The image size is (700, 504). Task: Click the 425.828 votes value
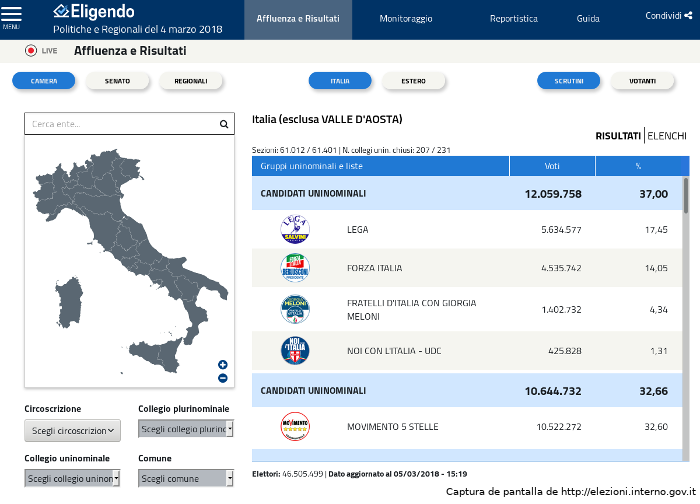565,351
